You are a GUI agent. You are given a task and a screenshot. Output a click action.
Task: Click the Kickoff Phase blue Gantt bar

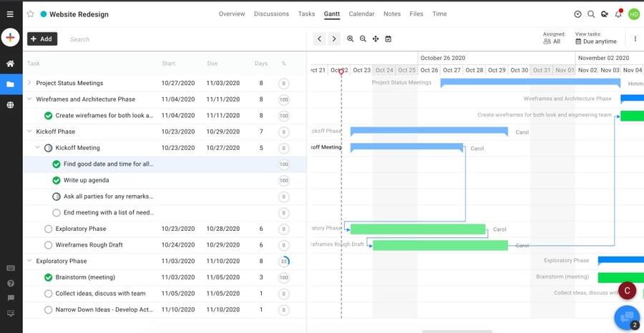[429, 131]
